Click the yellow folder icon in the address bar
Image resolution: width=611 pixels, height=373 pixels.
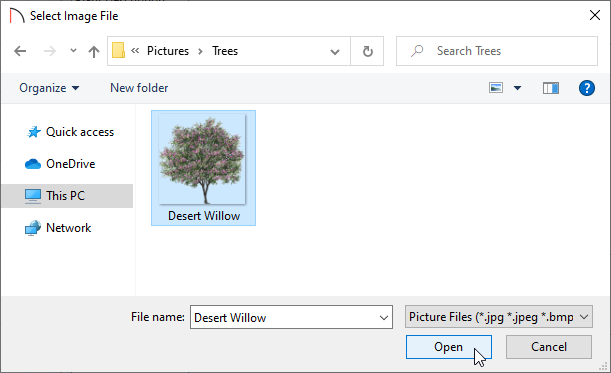[118, 51]
